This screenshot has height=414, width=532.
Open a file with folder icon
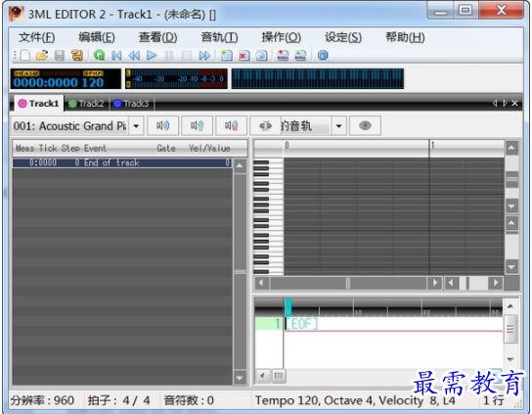pyautogui.click(x=42, y=55)
